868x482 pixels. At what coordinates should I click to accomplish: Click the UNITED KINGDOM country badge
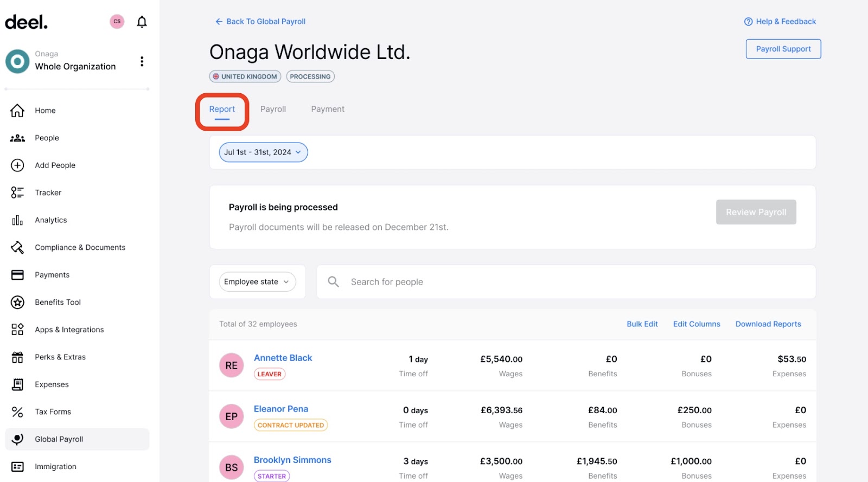coord(245,76)
